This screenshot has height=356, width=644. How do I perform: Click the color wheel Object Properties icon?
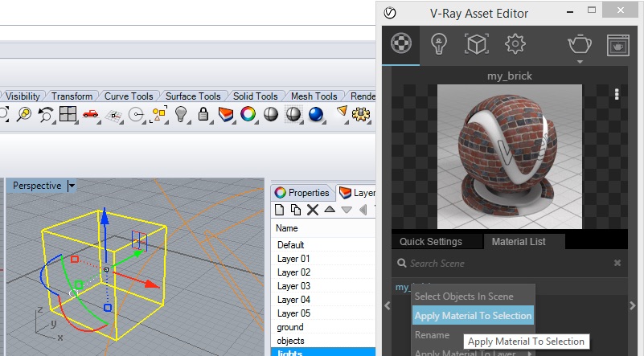248,114
